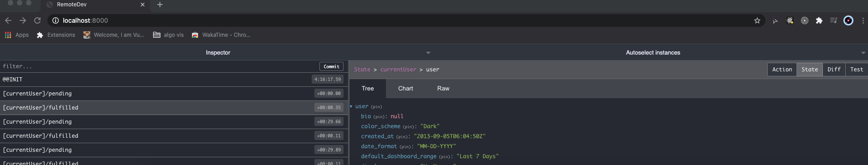Click the concentric-circles extension icon
Viewport: 868px width, 165px height.
(x=805, y=20)
